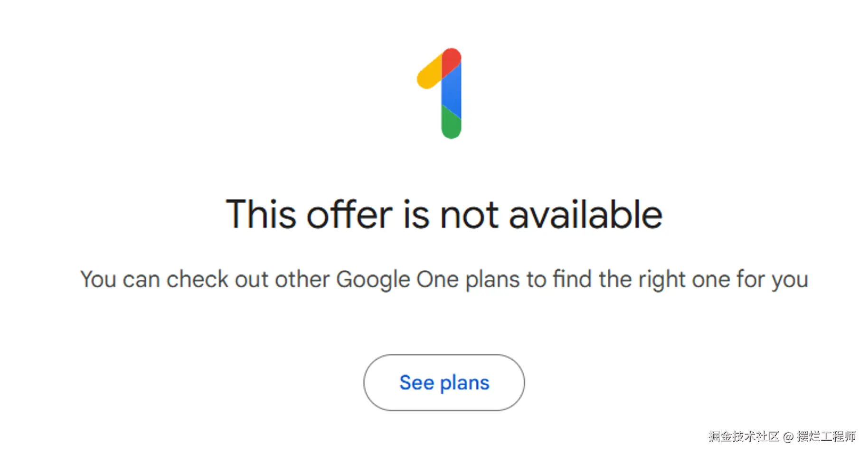The height and width of the screenshot is (455, 868).
Task: Click the word "This" in the heading
Action: pos(261,215)
